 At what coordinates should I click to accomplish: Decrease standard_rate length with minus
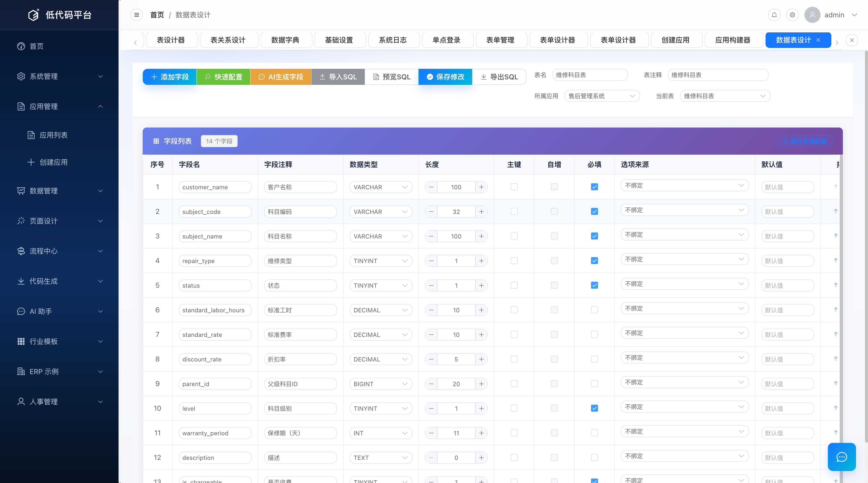pos(431,334)
